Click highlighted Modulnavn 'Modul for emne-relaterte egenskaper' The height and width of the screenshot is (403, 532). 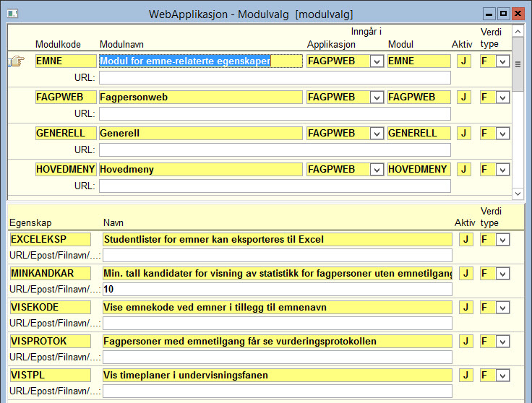pyautogui.click(x=200, y=61)
